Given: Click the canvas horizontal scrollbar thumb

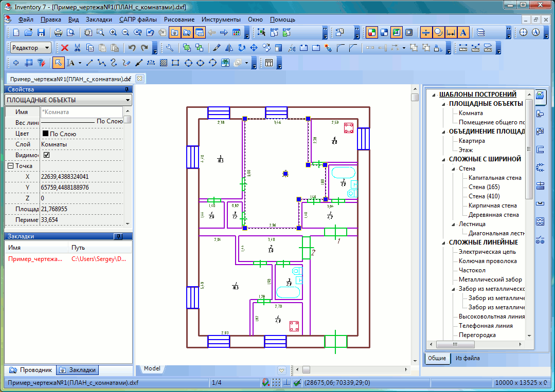Looking at the screenshot, I should click(306, 370).
